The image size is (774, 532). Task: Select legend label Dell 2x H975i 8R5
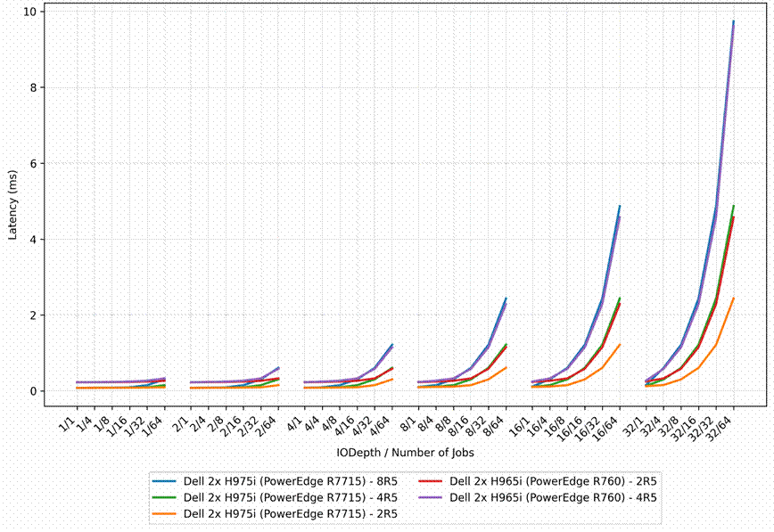[291, 481]
